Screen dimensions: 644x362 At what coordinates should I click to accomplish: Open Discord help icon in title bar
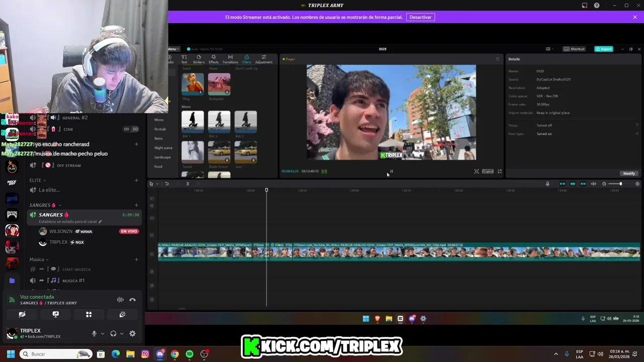click(x=597, y=6)
